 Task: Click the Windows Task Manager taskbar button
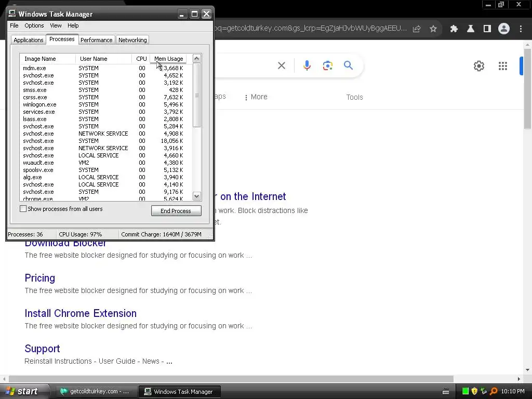point(180,392)
